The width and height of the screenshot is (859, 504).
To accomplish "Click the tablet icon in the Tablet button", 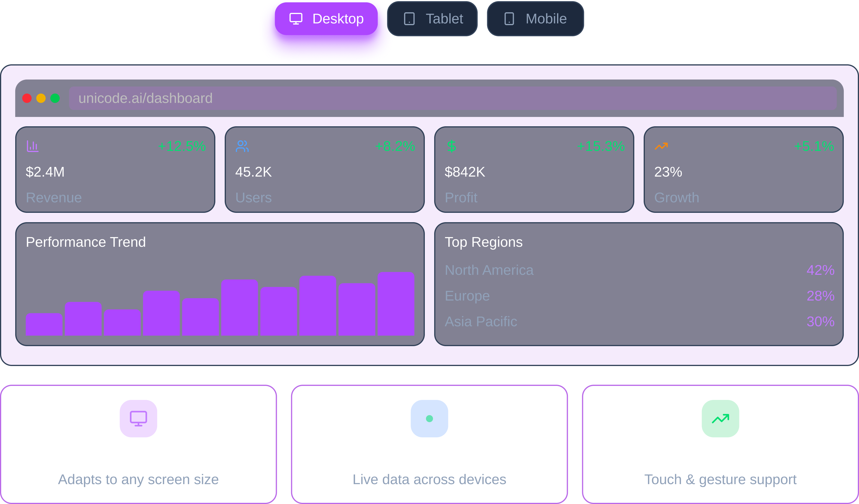I will (409, 19).
